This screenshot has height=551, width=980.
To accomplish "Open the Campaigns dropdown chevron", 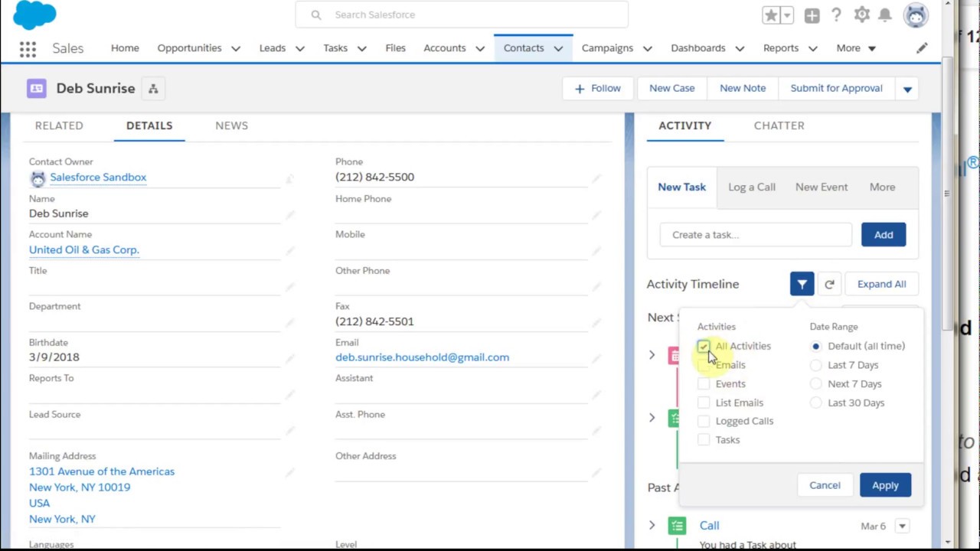I will click(x=647, y=49).
